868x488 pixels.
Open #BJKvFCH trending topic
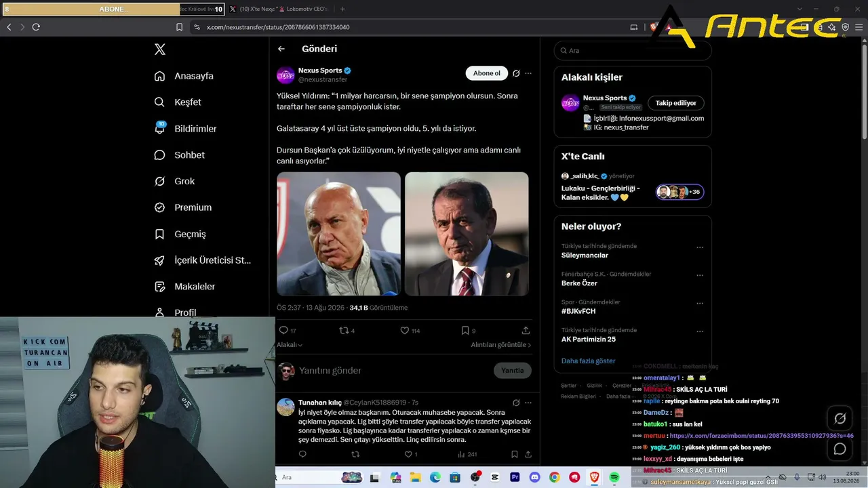click(x=578, y=311)
